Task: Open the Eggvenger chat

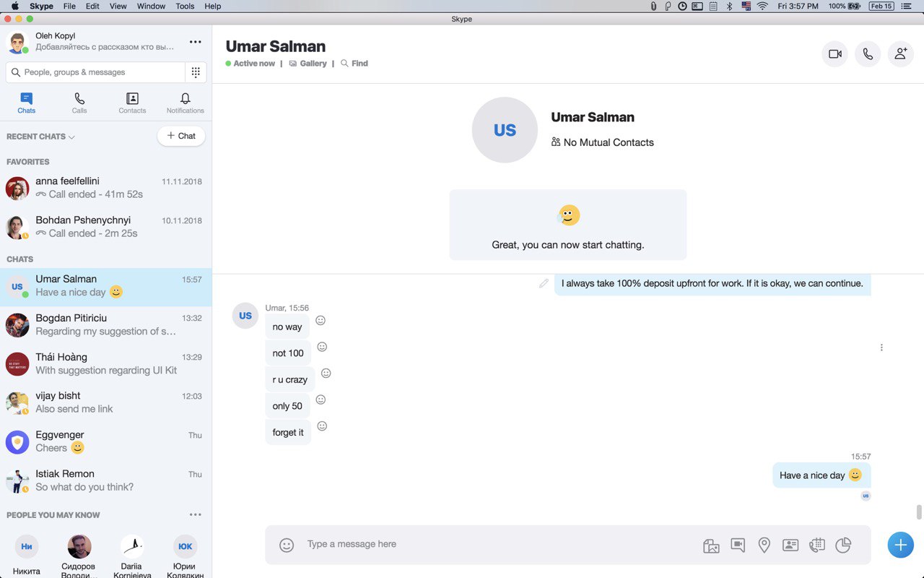Action: point(106,442)
